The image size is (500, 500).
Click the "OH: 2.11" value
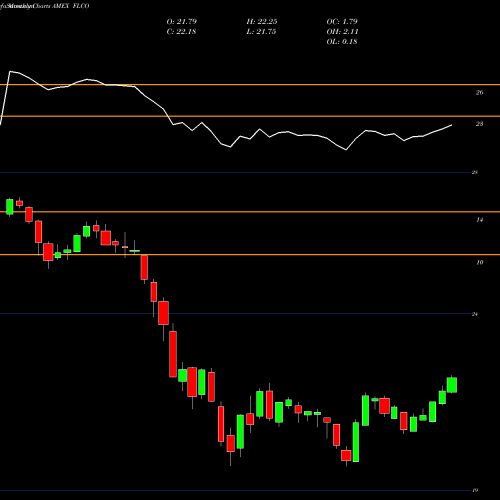[x=342, y=32]
